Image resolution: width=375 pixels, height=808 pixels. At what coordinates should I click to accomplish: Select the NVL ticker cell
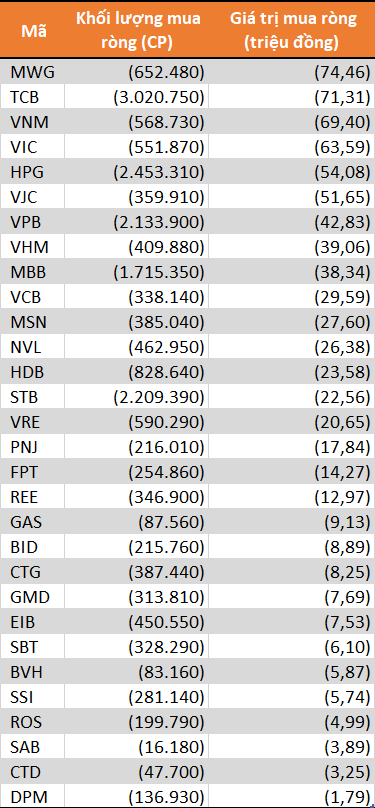(x=33, y=347)
